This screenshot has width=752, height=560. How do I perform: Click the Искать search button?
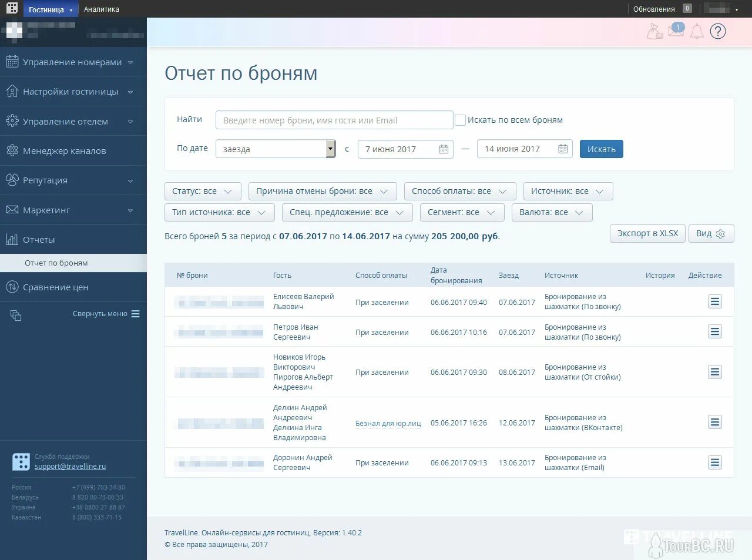(602, 149)
